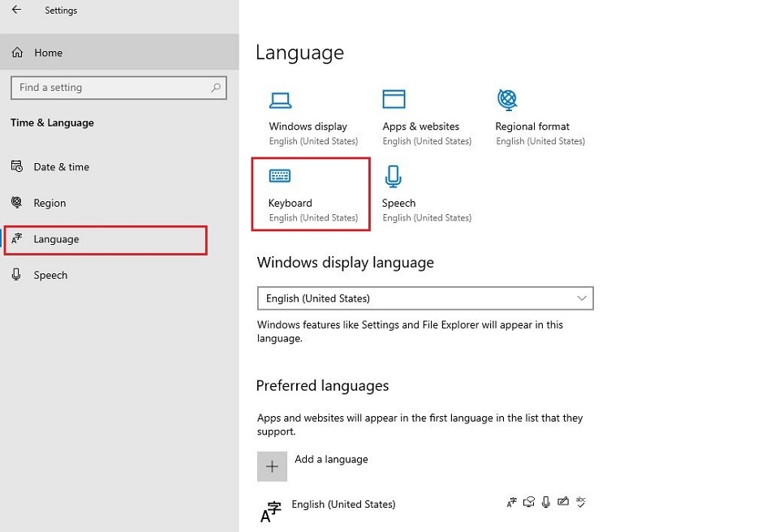Go to Settings Home
Image resolution: width=779 pixels, height=532 pixels.
(48, 53)
